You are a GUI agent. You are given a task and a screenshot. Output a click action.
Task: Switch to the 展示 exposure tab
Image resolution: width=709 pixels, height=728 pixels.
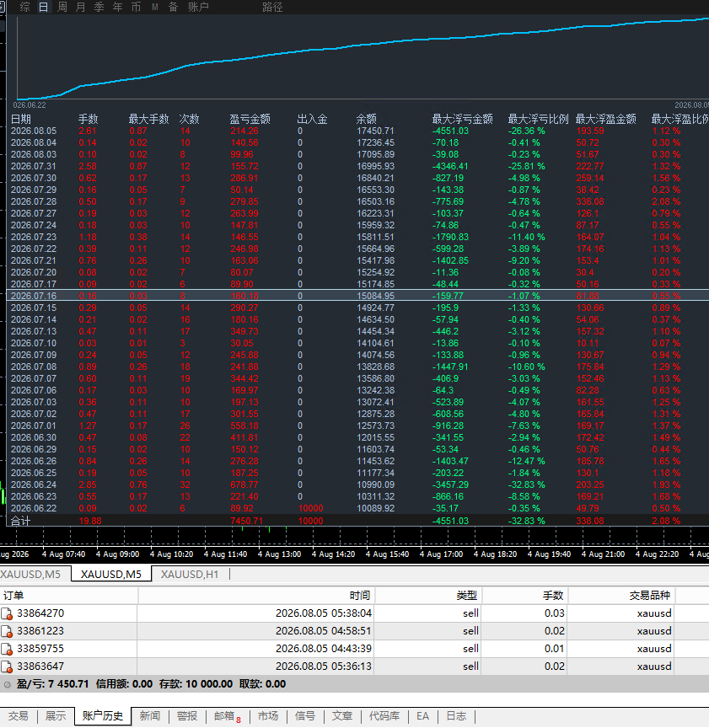[x=56, y=716]
